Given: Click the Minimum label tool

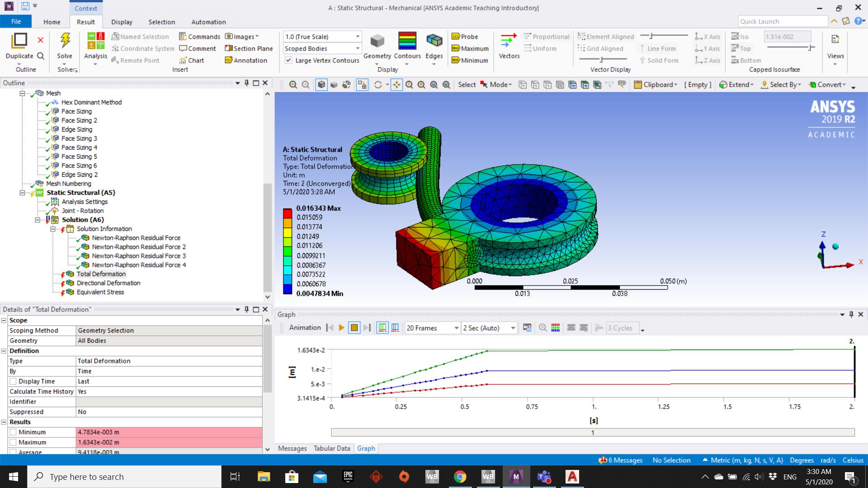Looking at the screenshot, I should pos(470,60).
